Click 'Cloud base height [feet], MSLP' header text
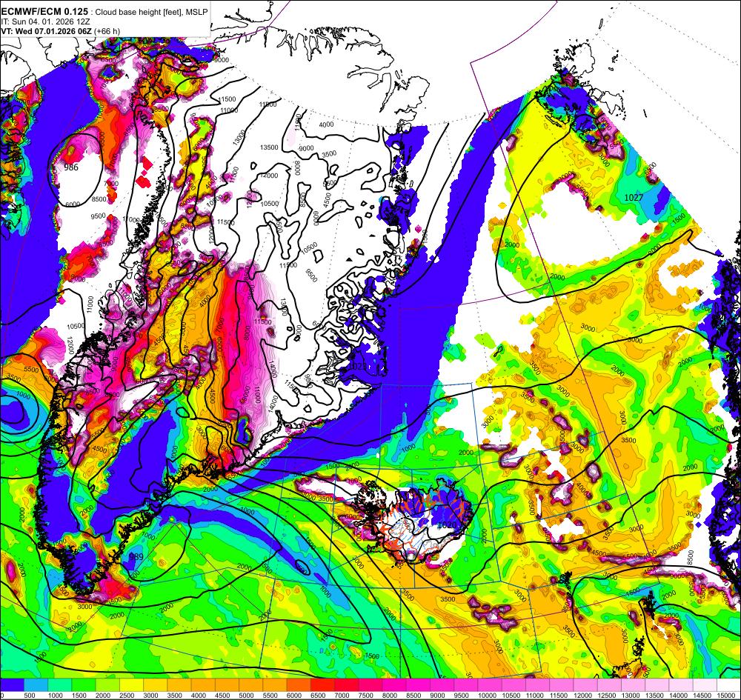Screen dimensions: 741x700 click(x=151, y=12)
